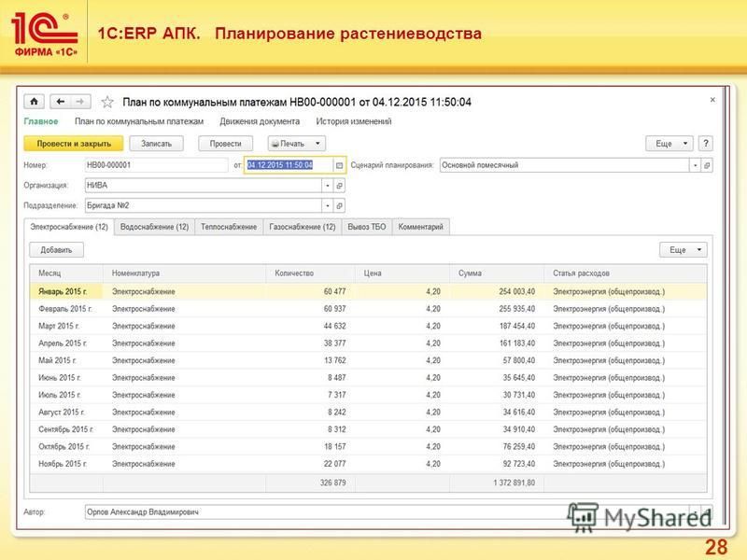The height and width of the screenshot is (560, 747).
Task: Expand the Подразделение dropdown arrow
Action: pos(328,205)
